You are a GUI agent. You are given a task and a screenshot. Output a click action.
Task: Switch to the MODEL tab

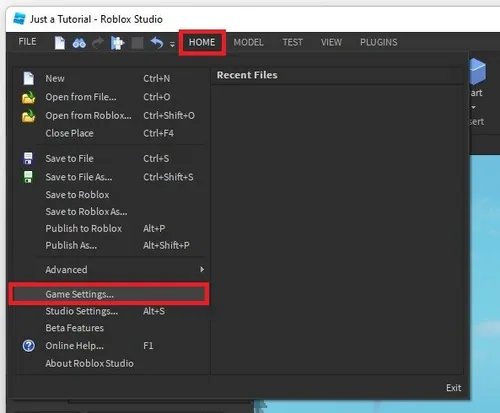point(248,42)
